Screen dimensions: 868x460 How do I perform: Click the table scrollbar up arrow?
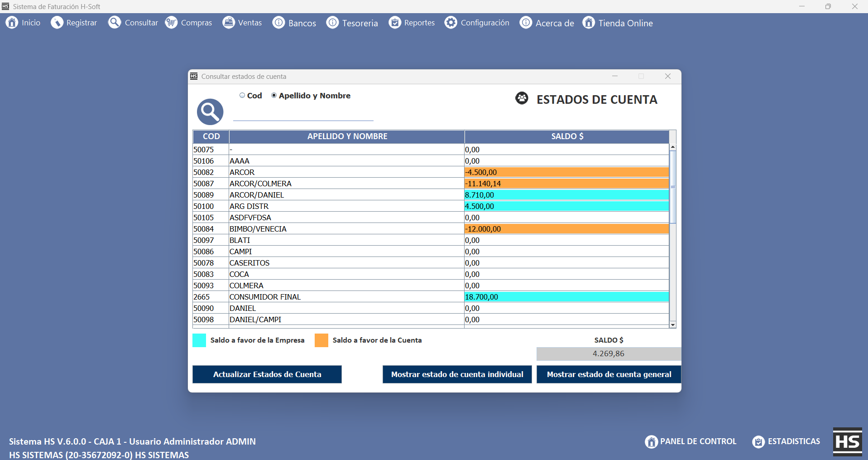673,147
